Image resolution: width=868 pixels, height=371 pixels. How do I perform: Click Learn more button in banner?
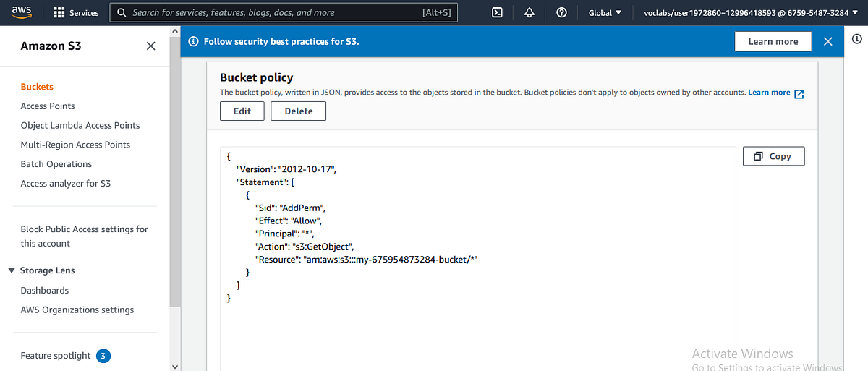[773, 42]
